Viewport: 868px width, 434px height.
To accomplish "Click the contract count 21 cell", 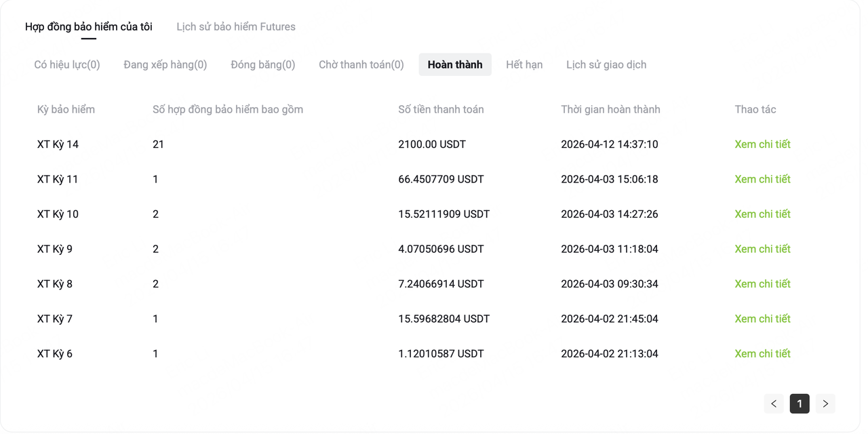I will coord(158,144).
